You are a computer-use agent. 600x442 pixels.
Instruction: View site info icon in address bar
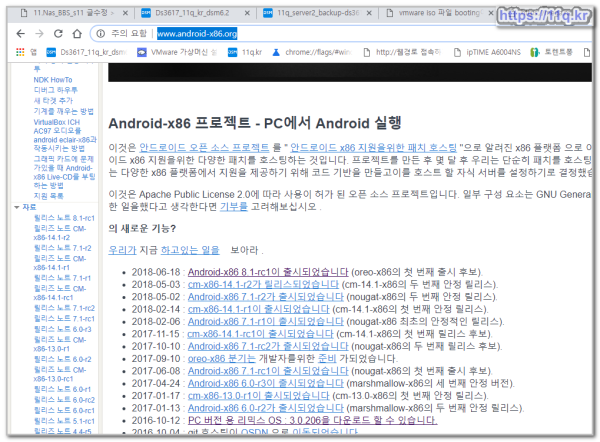coord(101,34)
